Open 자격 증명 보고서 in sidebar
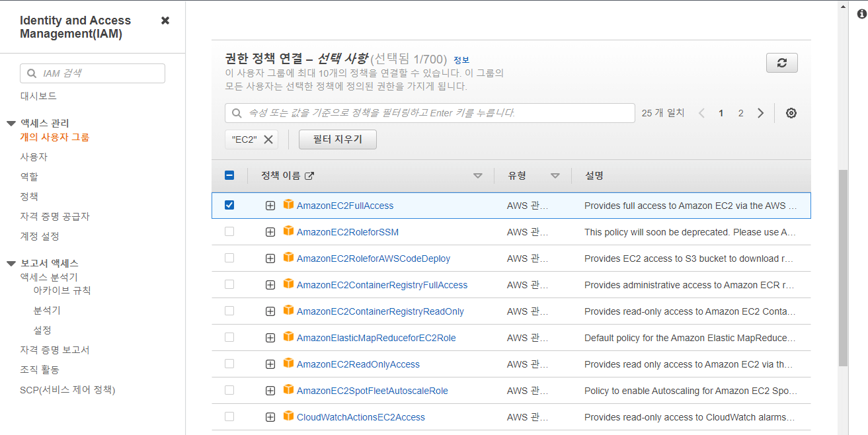 55,350
